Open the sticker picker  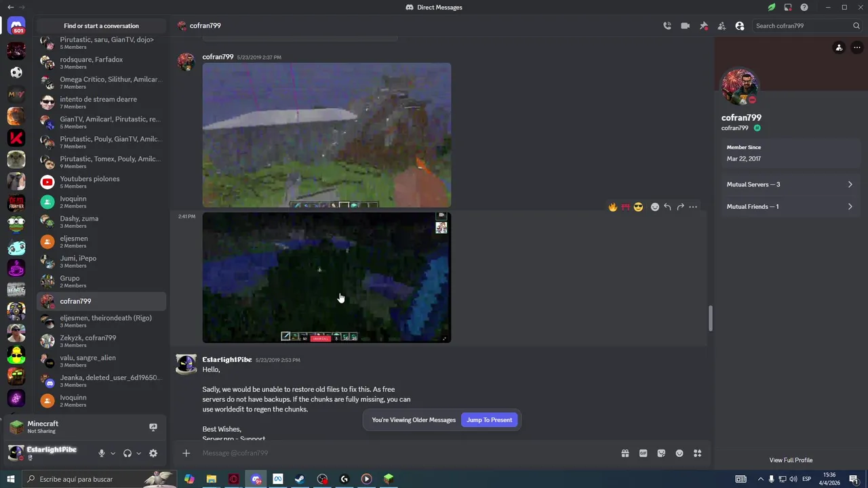pyautogui.click(x=661, y=453)
